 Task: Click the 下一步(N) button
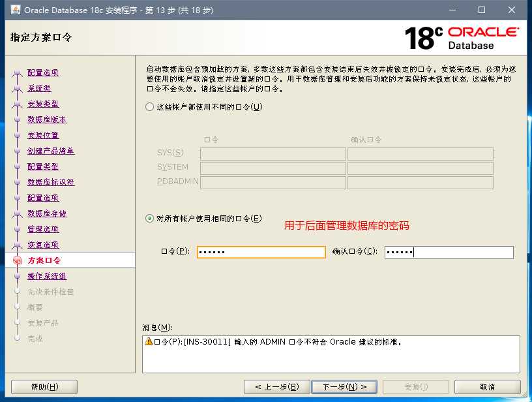344,387
